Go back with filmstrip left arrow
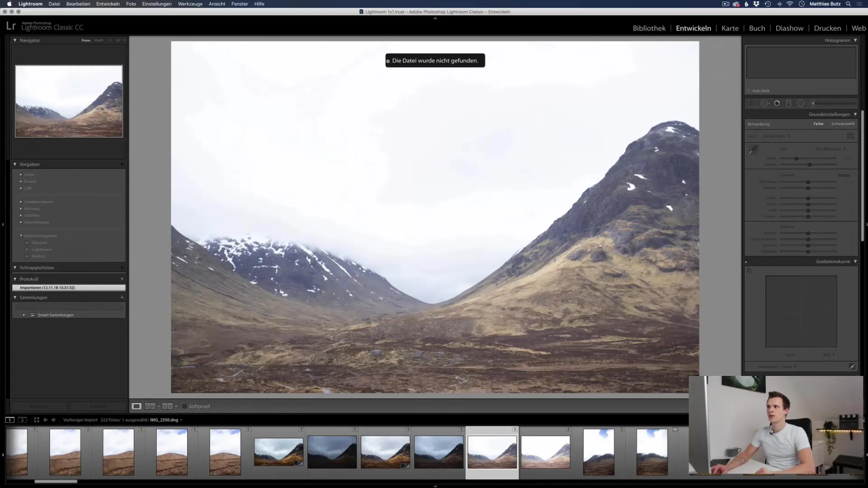 (x=45, y=420)
